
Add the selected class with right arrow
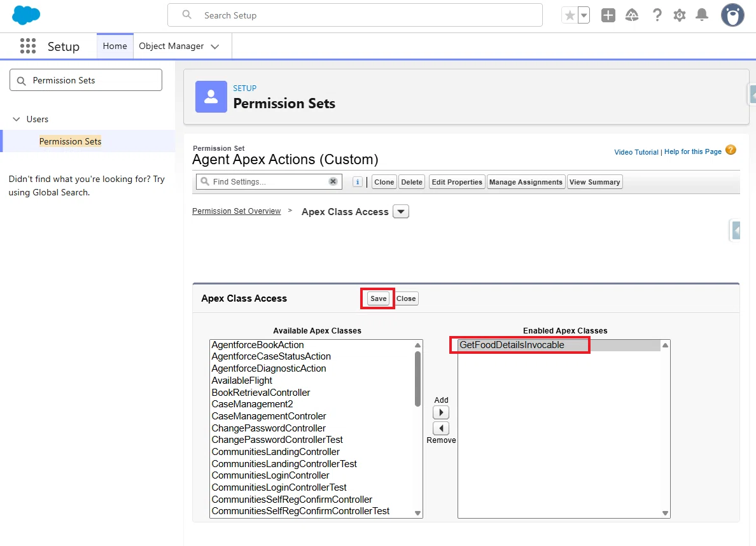coord(440,412)
